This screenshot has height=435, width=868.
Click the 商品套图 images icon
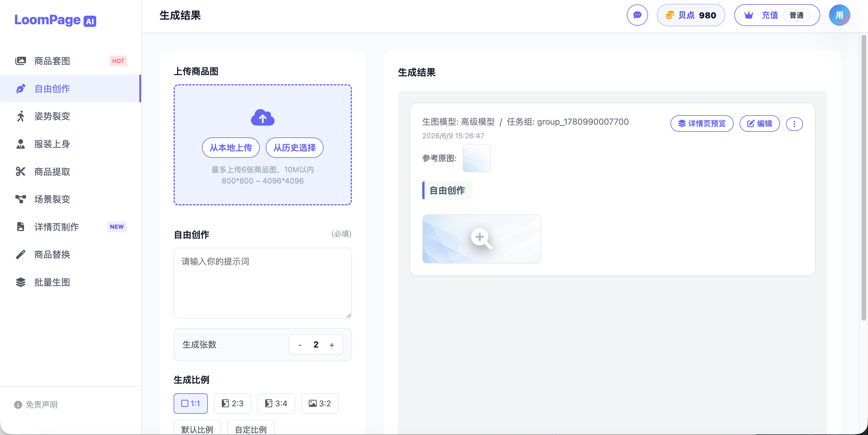click(x=21, y=61)
